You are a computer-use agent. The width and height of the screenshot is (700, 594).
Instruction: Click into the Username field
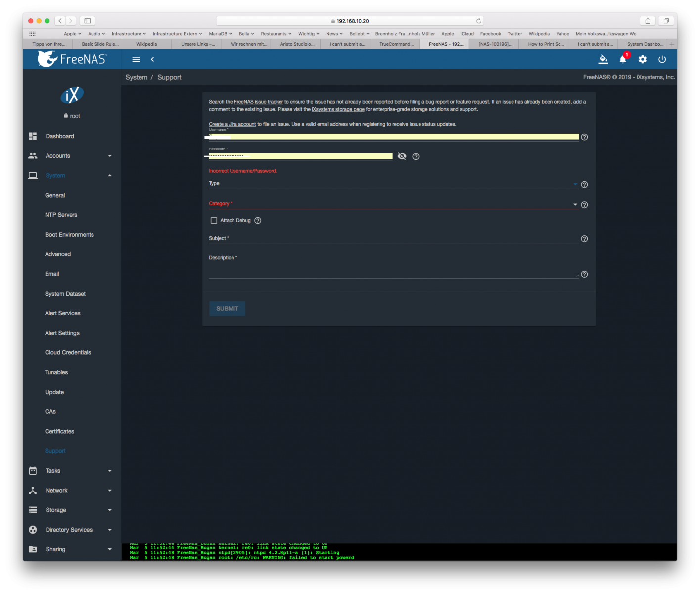[393, 137]
